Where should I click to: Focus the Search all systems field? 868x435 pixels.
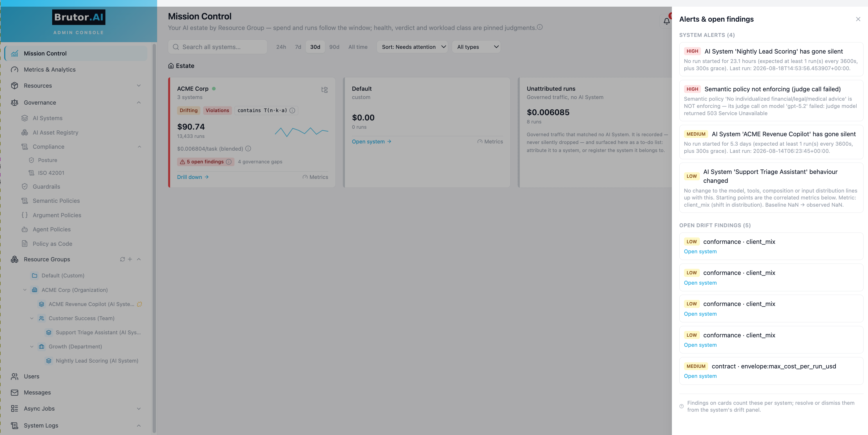tap(218, 47)
